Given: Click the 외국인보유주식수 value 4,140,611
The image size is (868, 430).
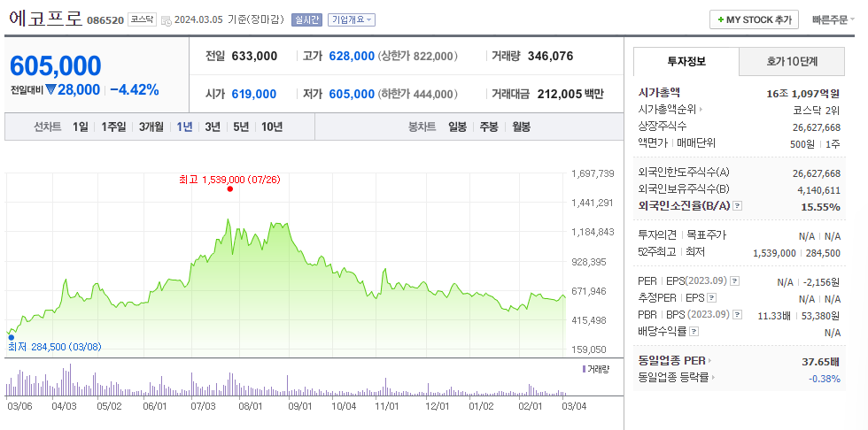Looking at the screenshot, I should (819, 190).
